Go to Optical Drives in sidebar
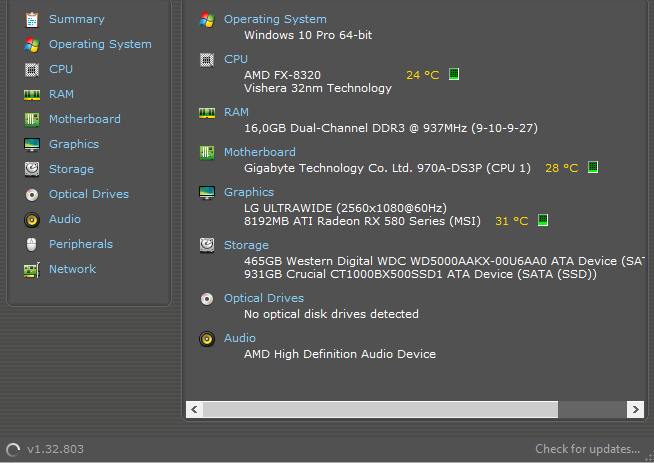654x463 pixels. point(89,194)
